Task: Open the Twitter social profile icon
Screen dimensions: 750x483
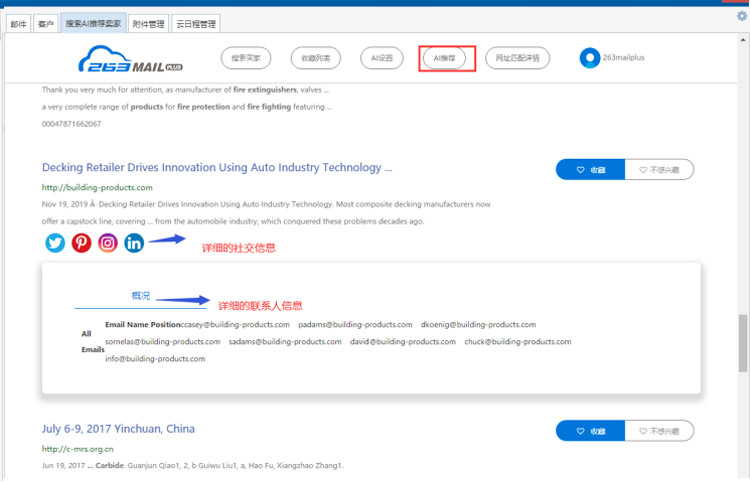Action: click(55, 243)
